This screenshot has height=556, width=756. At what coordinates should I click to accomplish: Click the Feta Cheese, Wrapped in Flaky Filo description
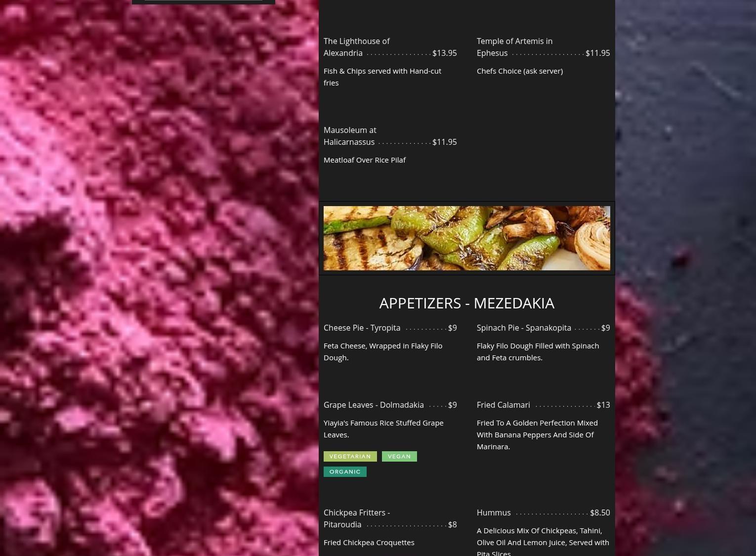383,351
